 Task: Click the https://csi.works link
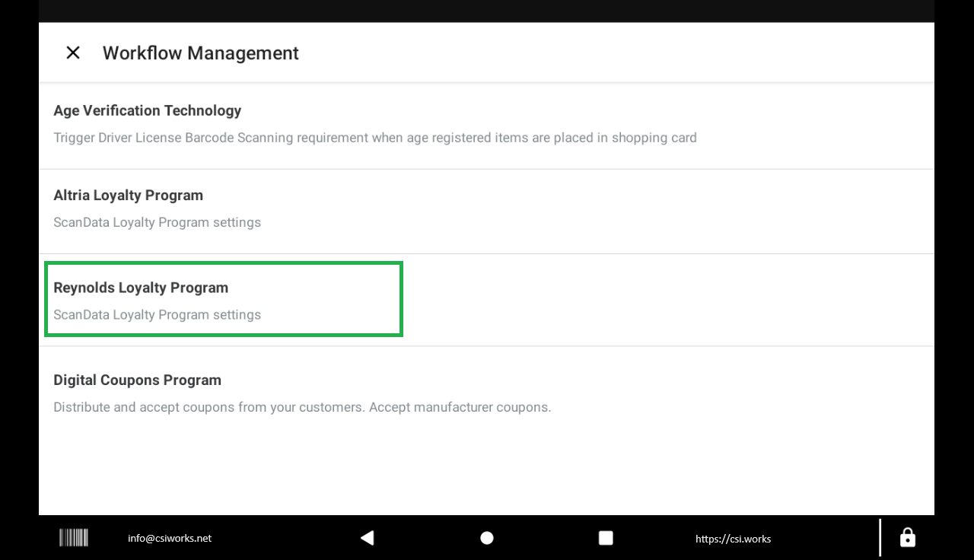[x=733, y=539]
